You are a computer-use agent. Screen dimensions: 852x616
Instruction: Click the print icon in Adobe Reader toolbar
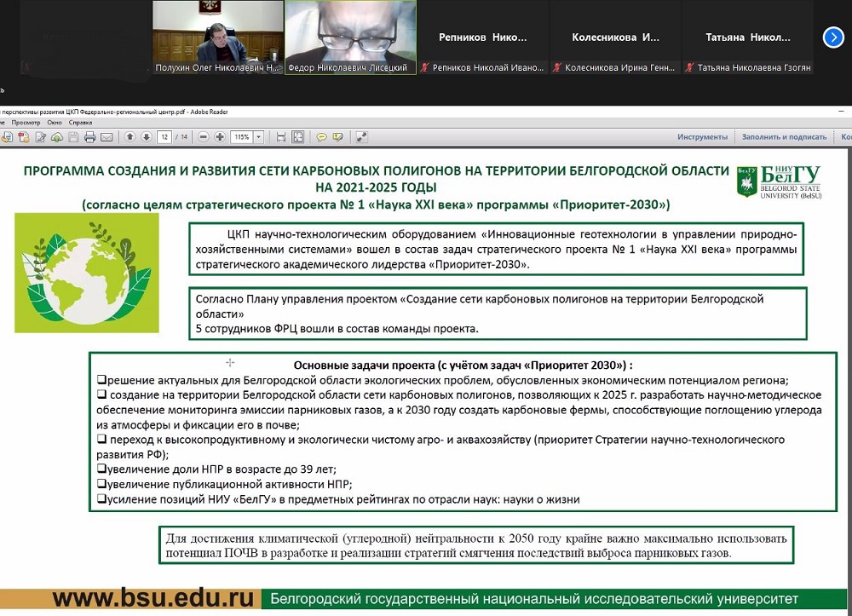[x=89, y=137]
